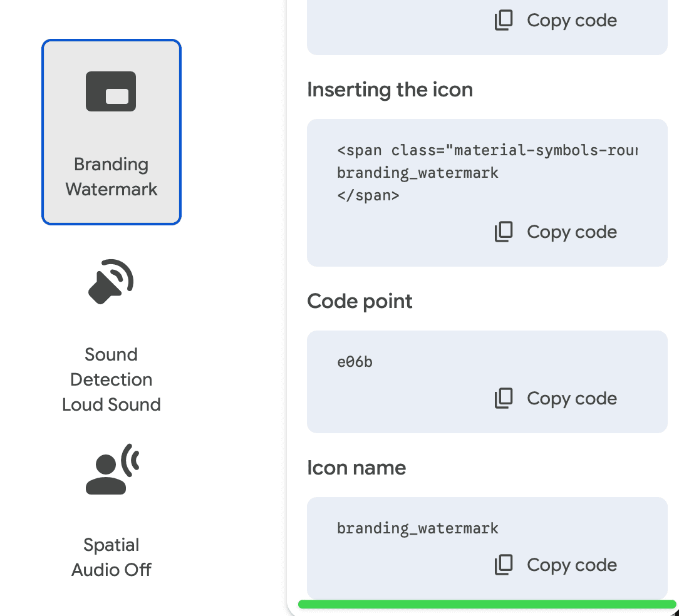Image resolution: width=679 pixels, height=616 pixels.
Task: Click Copy code next to the e06b code point
Action: pyautogui.click(x=572, y=398)
